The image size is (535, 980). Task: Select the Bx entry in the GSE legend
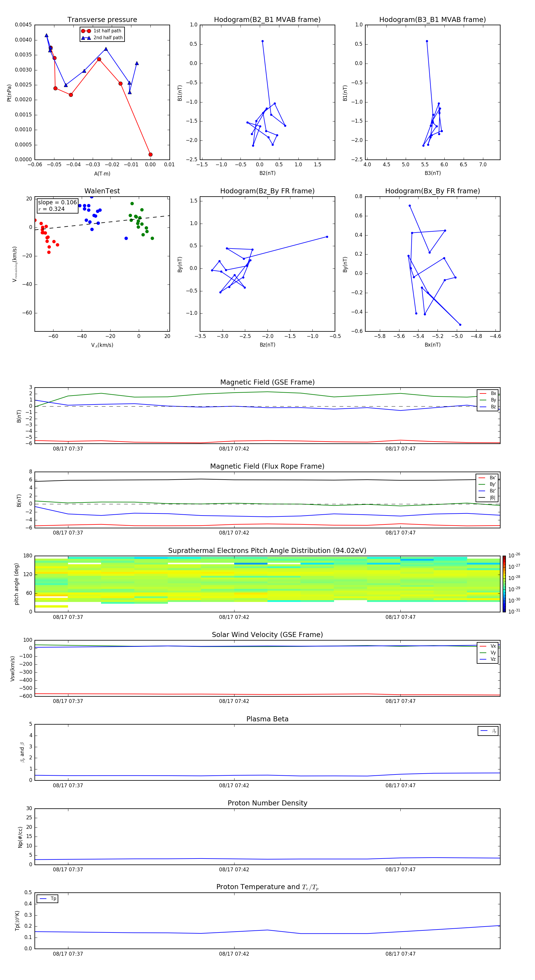click(x=488, y=393)
